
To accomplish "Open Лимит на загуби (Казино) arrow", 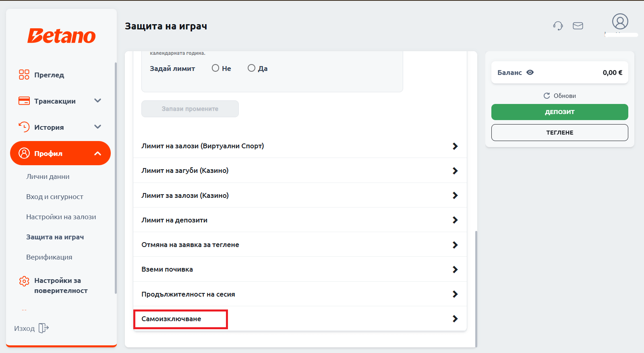I will pos(455,171).
